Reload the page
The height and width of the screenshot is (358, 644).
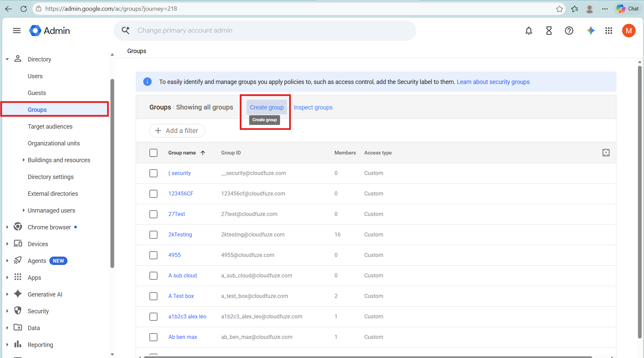[x=24, y=9]
